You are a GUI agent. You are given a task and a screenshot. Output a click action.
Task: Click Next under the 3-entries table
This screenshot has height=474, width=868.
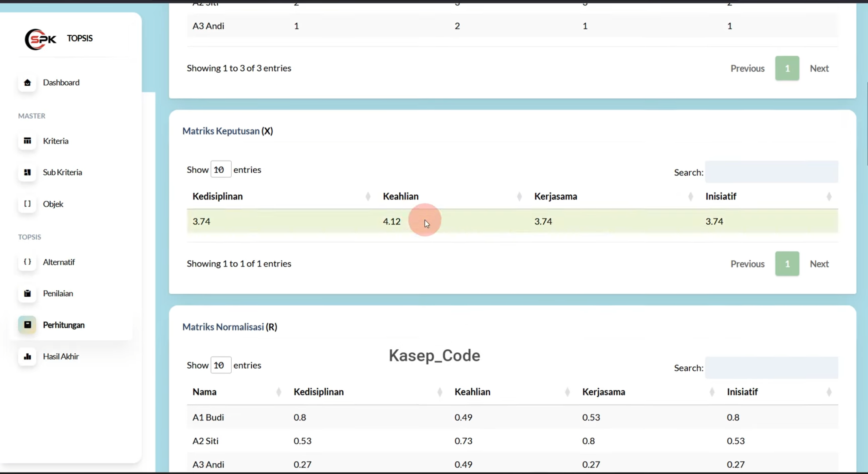pyautogui.click(x=819, y=68)
